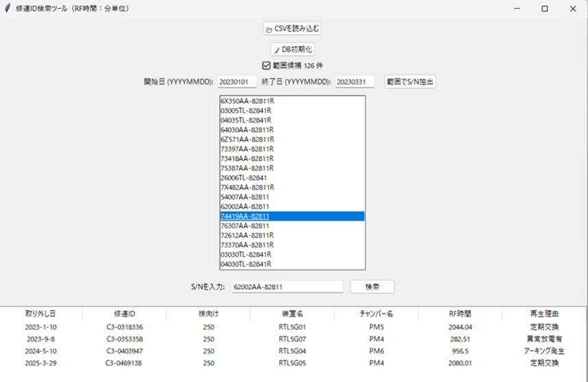Select 6X350AA-82811R in the list

tap(247, 101)
